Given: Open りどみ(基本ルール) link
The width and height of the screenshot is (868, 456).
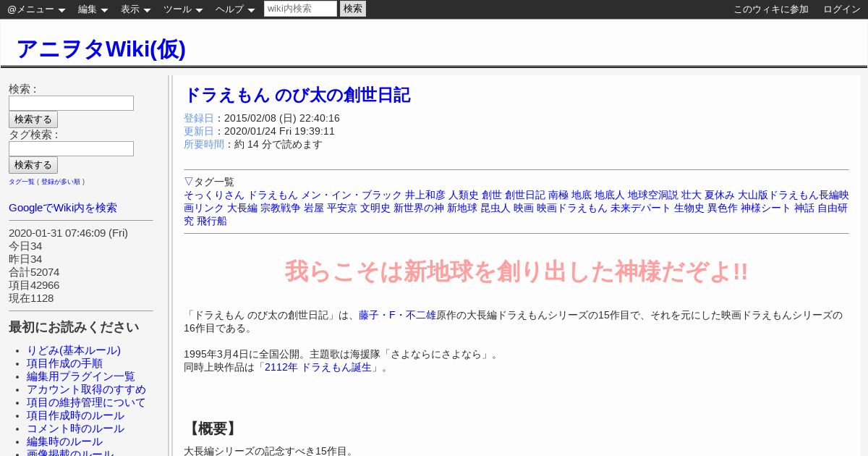Looking at the screenshot, I should pos(74,350).
